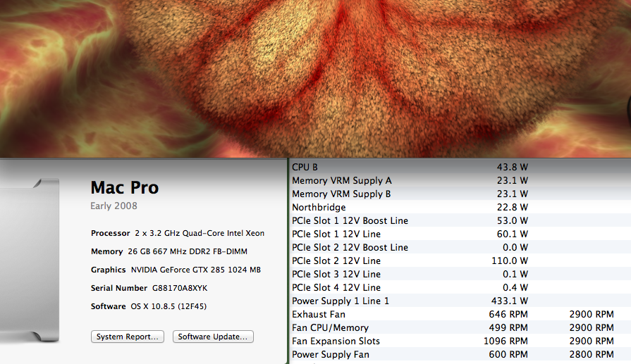
Task: Select the Early 2008 model text
Action: [x=114, y=206]
